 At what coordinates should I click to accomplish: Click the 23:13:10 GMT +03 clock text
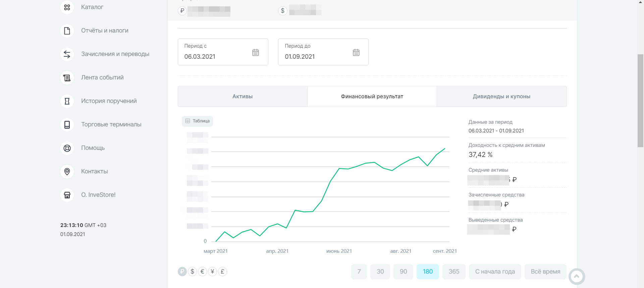click(83, 225)
